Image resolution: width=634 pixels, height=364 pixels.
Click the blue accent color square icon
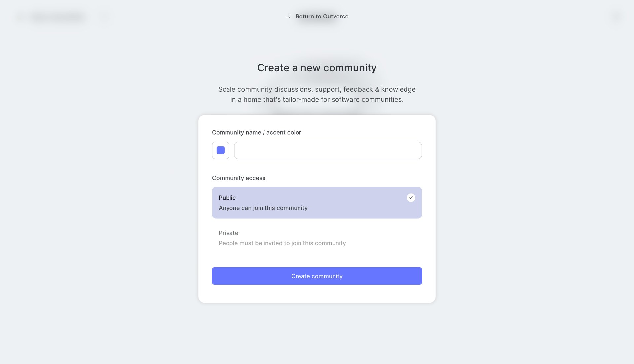click(x=220, y=150)
